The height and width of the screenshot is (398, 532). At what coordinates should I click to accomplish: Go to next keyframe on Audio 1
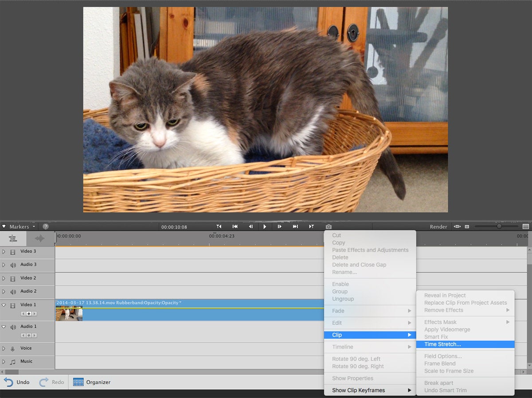(x=35, y=335)
